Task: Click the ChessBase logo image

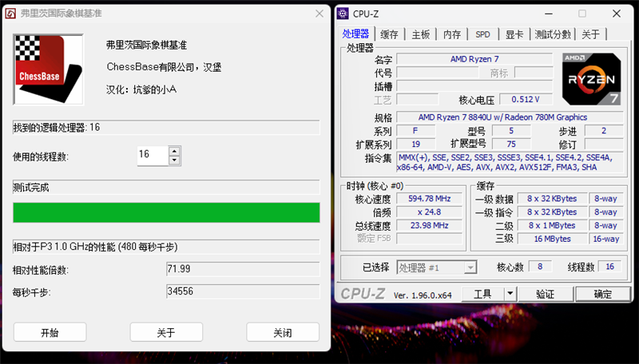Action: tap(48, 69)
